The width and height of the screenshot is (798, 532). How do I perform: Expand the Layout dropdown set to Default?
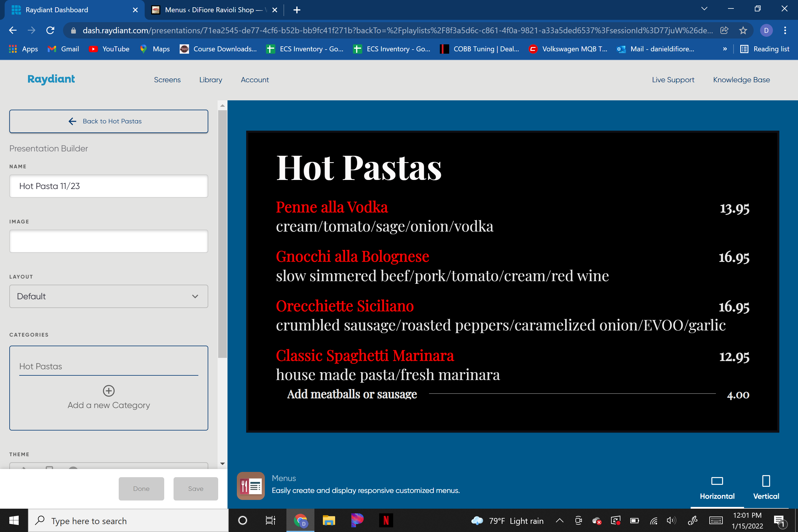(108, 296)
